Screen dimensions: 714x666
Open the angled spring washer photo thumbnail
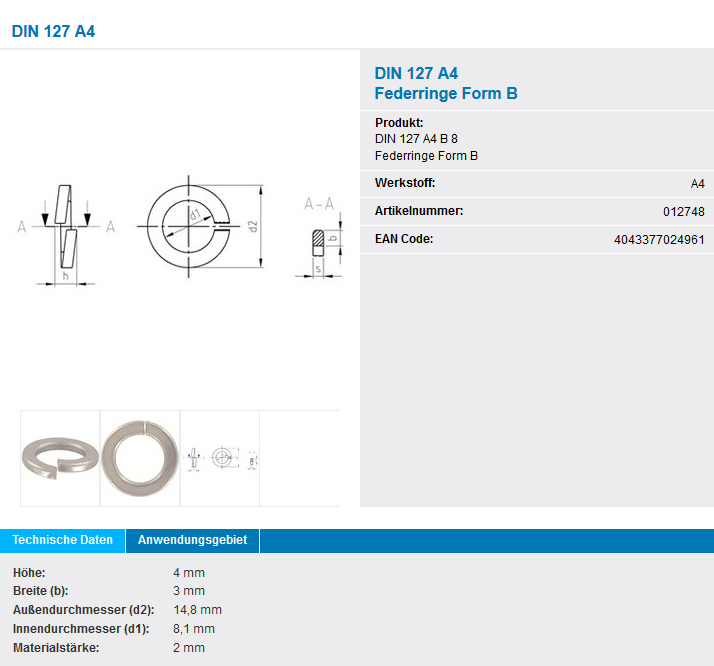click(59, 458)
